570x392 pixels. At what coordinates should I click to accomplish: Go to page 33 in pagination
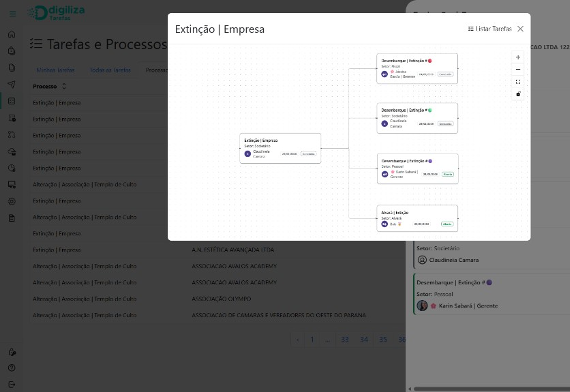[345, 340]
